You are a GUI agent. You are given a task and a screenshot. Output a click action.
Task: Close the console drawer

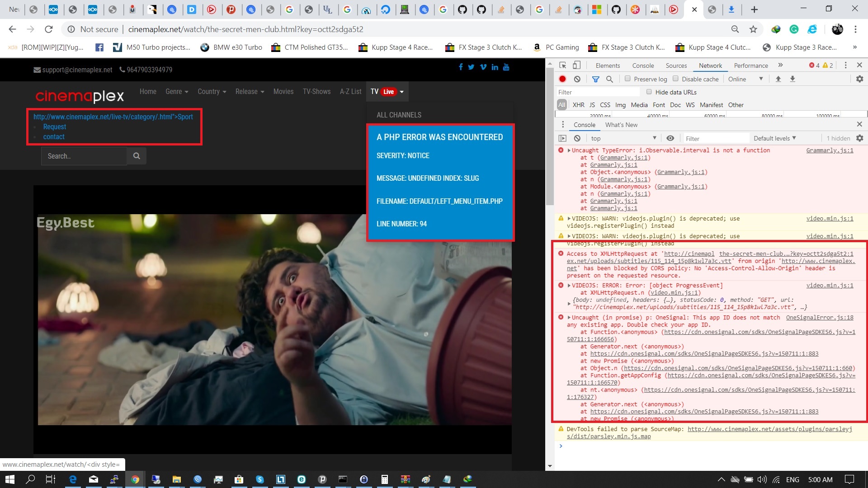click(859, 124)
